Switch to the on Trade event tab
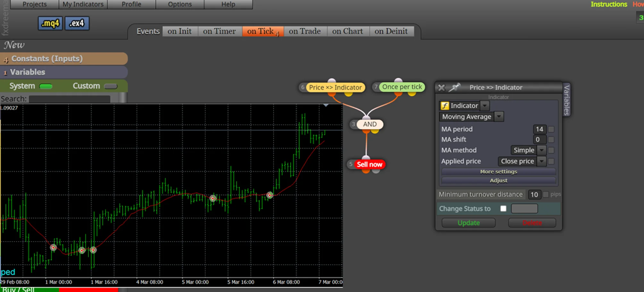Viewport: 644px width, 292px height. click(x=305, y=31)
